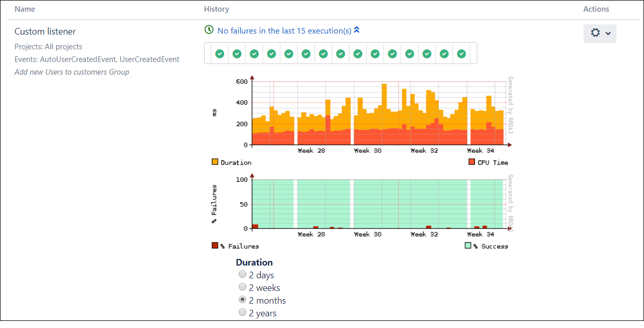Select the 2 days duration radio button
This screenshot has width=644, height=328.
242,274
